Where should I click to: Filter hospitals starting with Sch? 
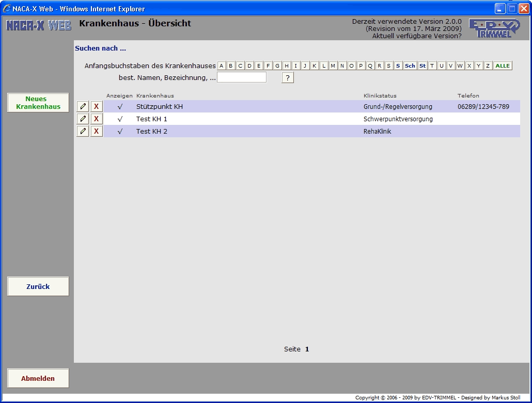tap(410, 66)
